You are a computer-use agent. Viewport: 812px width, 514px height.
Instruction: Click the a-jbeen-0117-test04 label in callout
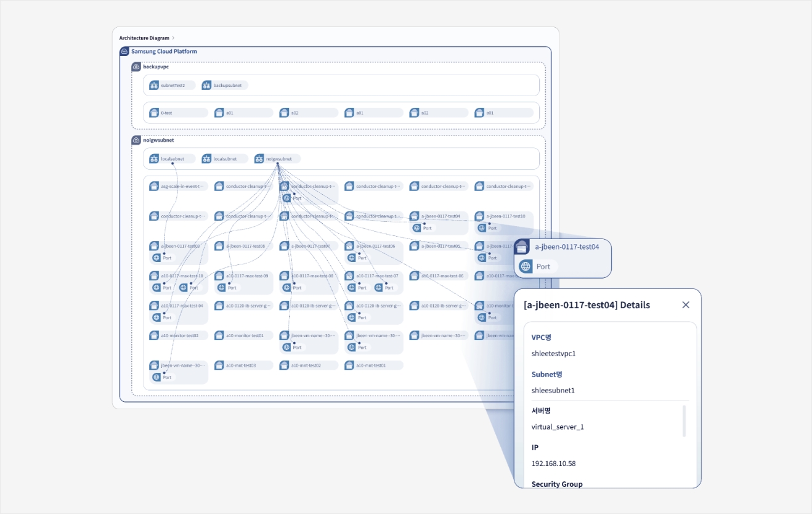click(567, 247)
